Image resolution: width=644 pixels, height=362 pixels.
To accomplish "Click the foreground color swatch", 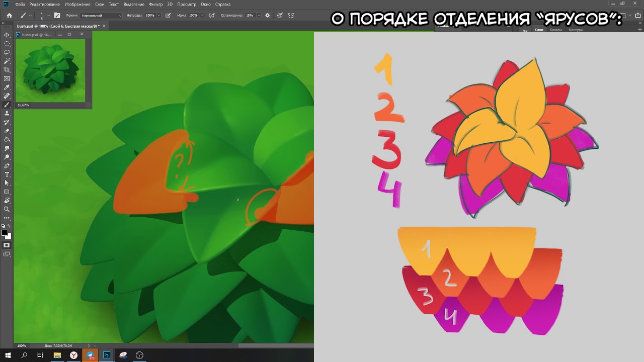I will pos(5,233).
